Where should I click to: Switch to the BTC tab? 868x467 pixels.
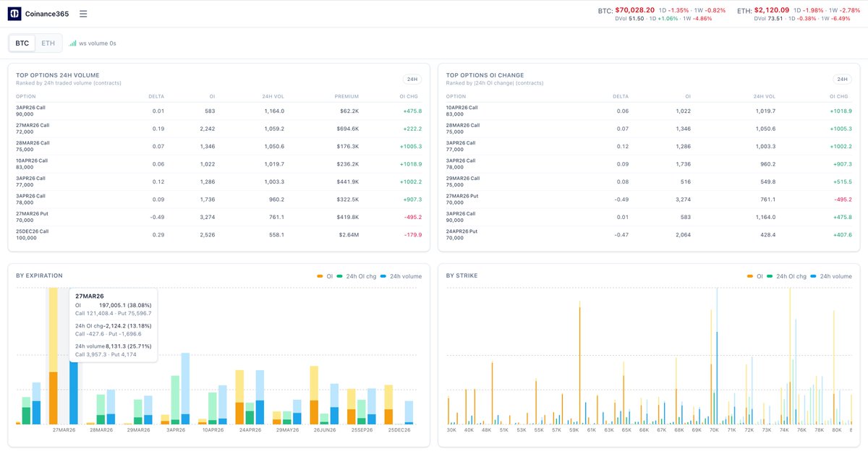pyautogui.click(x=22, y=43)
